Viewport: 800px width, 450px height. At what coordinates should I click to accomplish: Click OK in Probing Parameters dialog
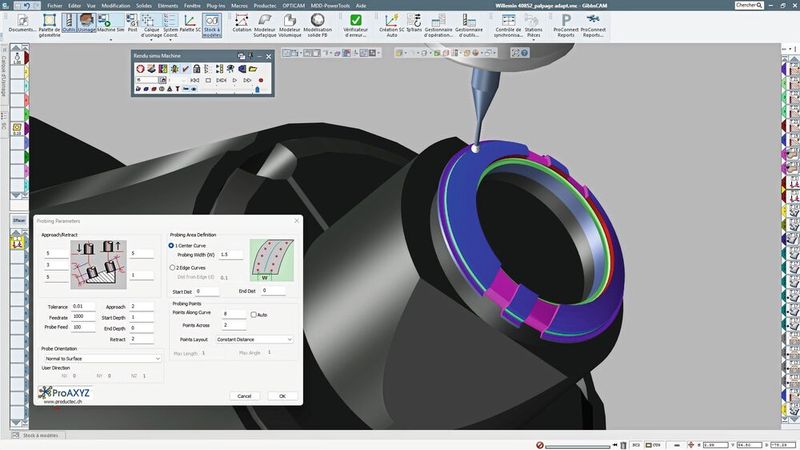pyautogui.click(x=282, y=396)
